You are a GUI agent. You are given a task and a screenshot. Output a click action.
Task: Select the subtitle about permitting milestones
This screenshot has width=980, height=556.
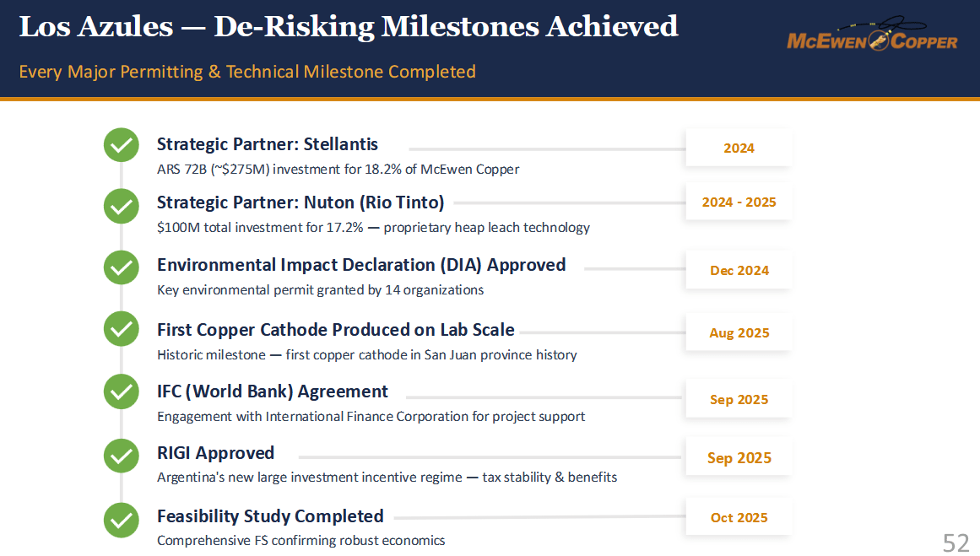pyautogui.click(x=246, y=72)
